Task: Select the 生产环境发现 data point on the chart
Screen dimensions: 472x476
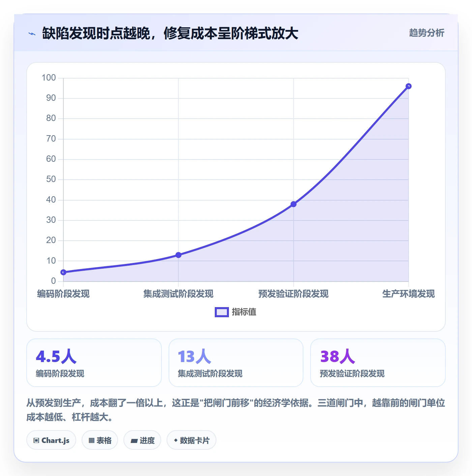Action: click(x=408, y=86)
